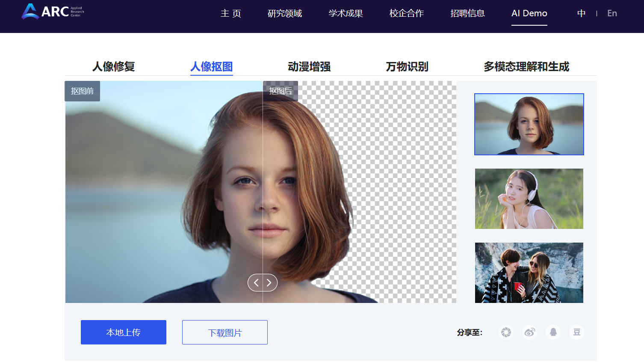Select the 人像修复 tab
644x362 pixels.
114,67
